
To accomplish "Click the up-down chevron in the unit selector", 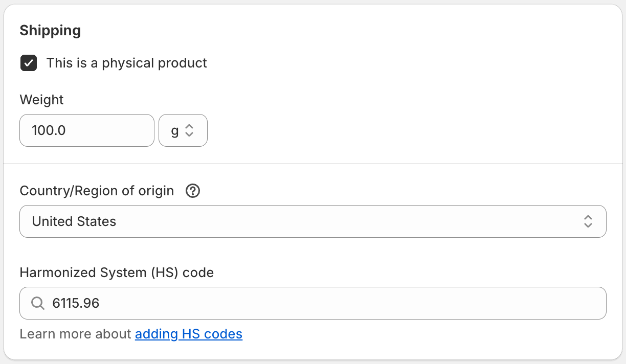I will click(189, 130).
